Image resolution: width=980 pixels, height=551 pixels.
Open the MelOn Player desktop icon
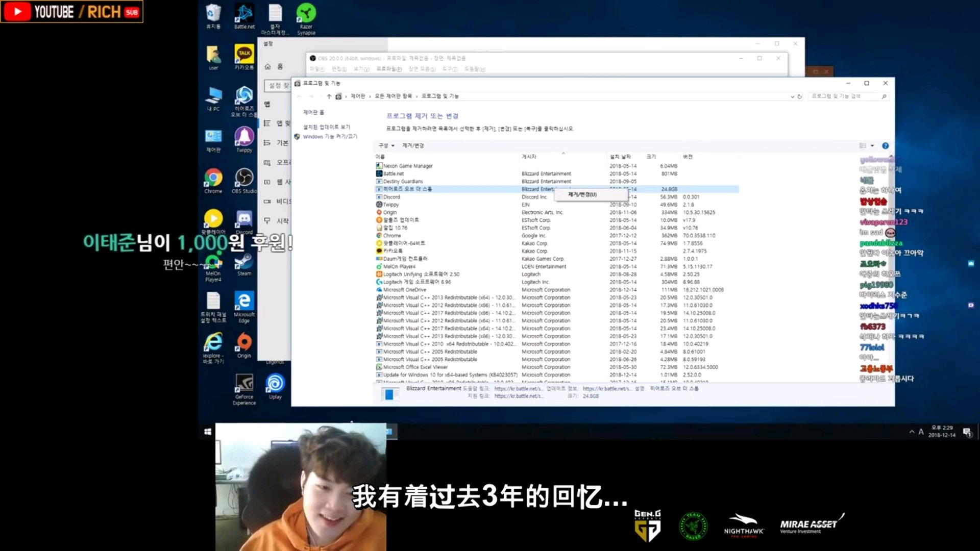213,267
